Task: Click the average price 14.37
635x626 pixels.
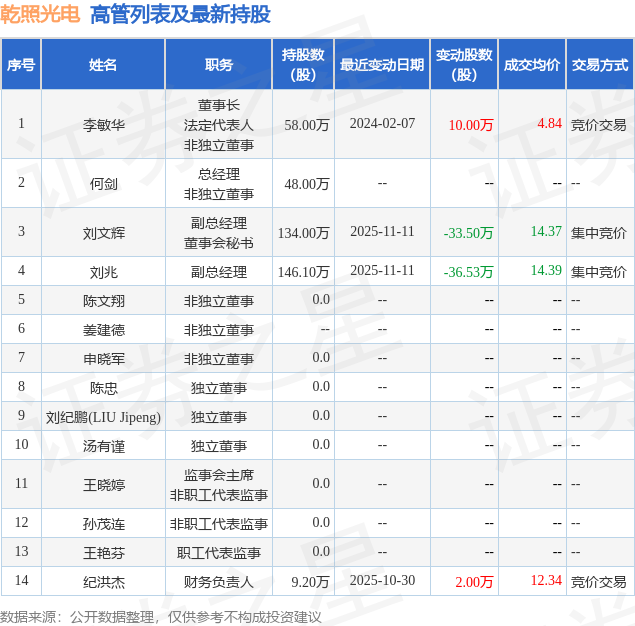Action: [x=546, y=231]
